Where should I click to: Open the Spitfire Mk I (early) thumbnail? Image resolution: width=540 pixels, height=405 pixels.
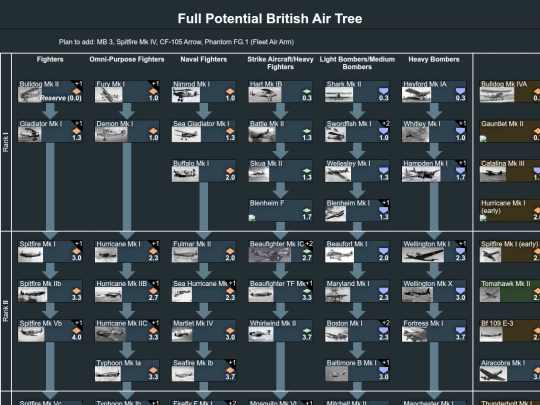point(490,255)
